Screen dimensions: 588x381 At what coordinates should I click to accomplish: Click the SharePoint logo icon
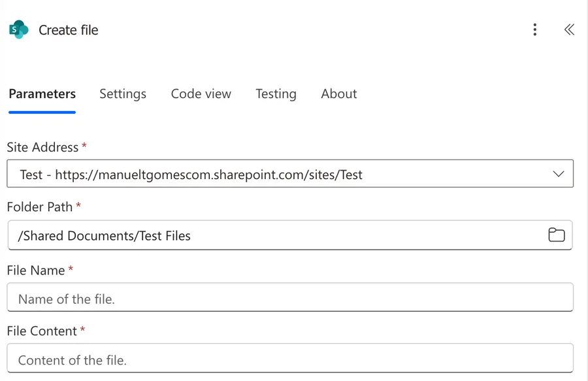click(18, 30)
